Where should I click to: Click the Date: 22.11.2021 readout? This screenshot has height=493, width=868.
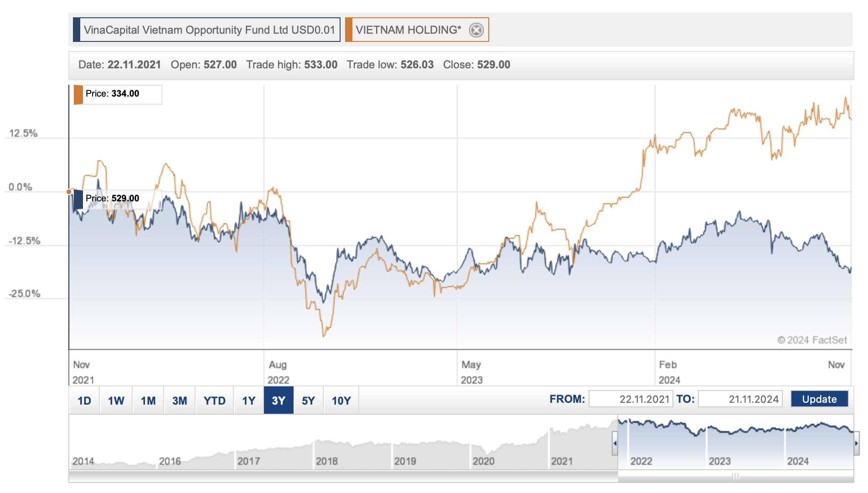(119, 65)
